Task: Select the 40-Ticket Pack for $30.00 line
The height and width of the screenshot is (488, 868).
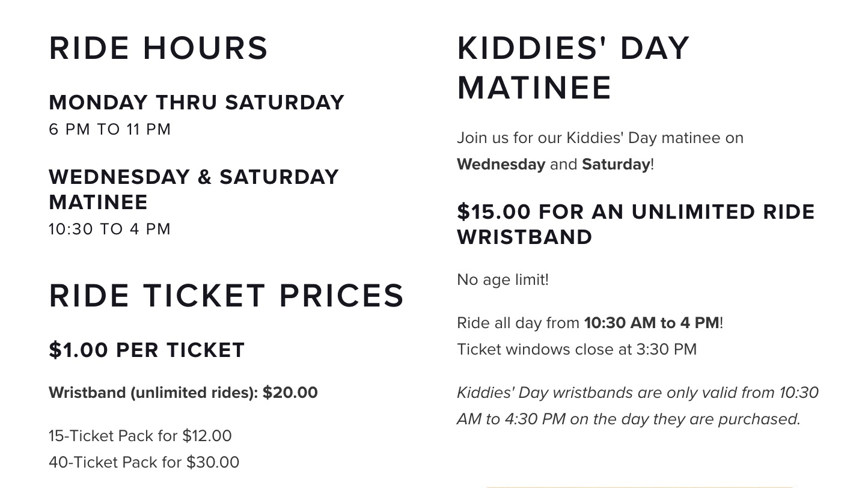Action: pos(144,462)
